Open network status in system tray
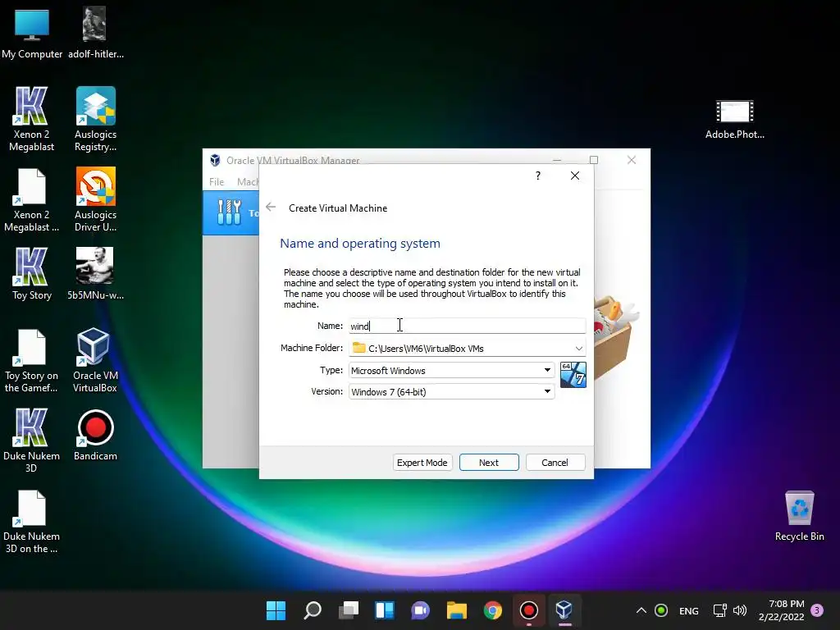 point(719,610)
